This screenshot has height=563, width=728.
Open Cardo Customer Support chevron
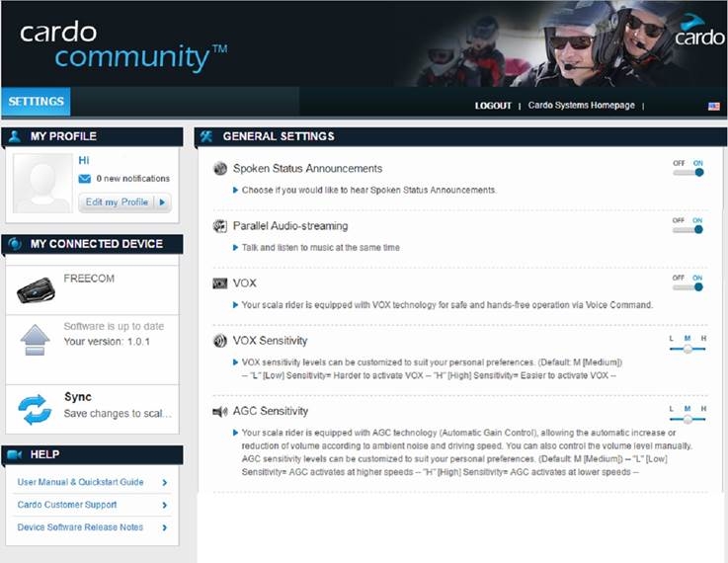click(164, 505)
